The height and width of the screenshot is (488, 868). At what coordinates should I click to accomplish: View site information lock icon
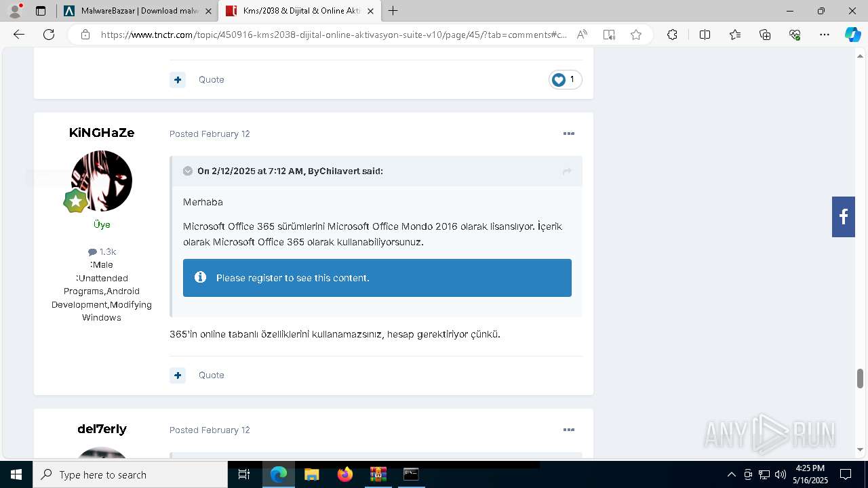(85, 35)
